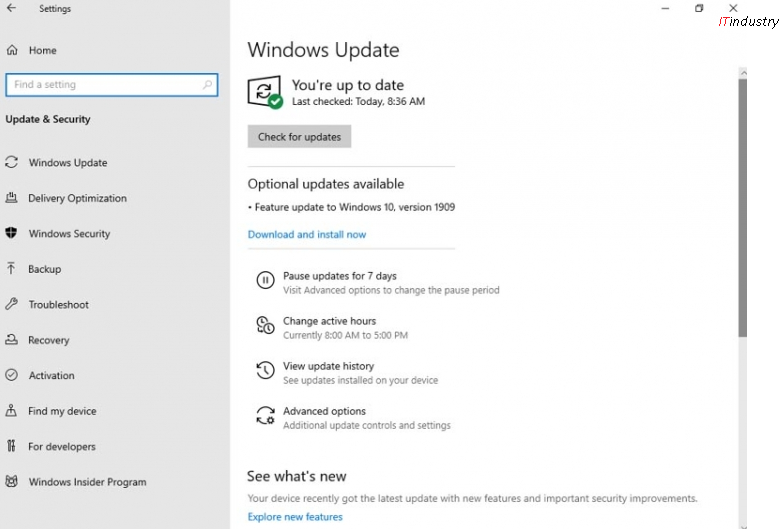
Task: Open View update history
Action: coord(328,366)
